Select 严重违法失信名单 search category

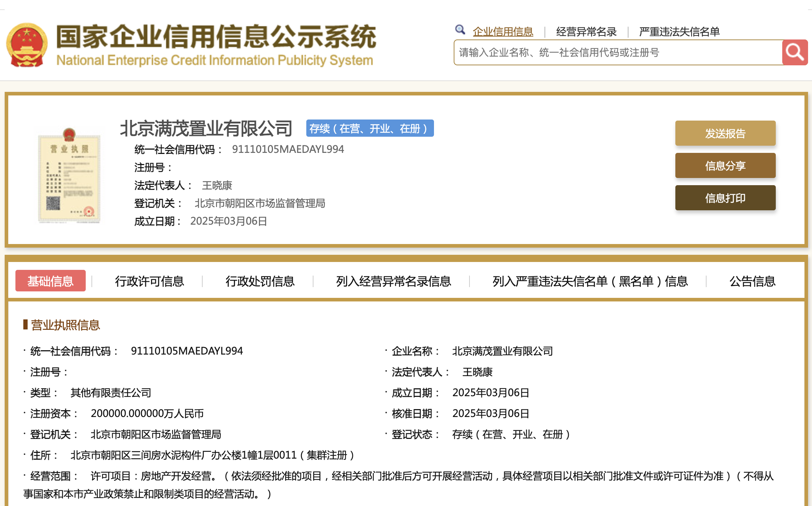679,32
